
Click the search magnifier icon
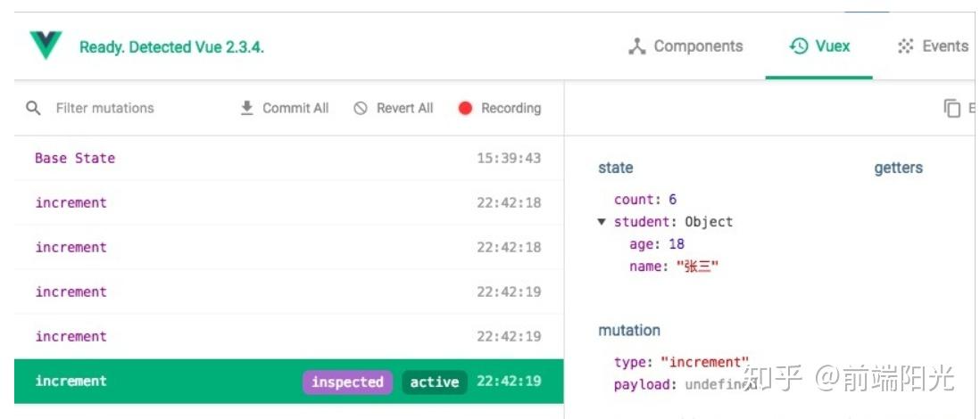coord(34,108)
